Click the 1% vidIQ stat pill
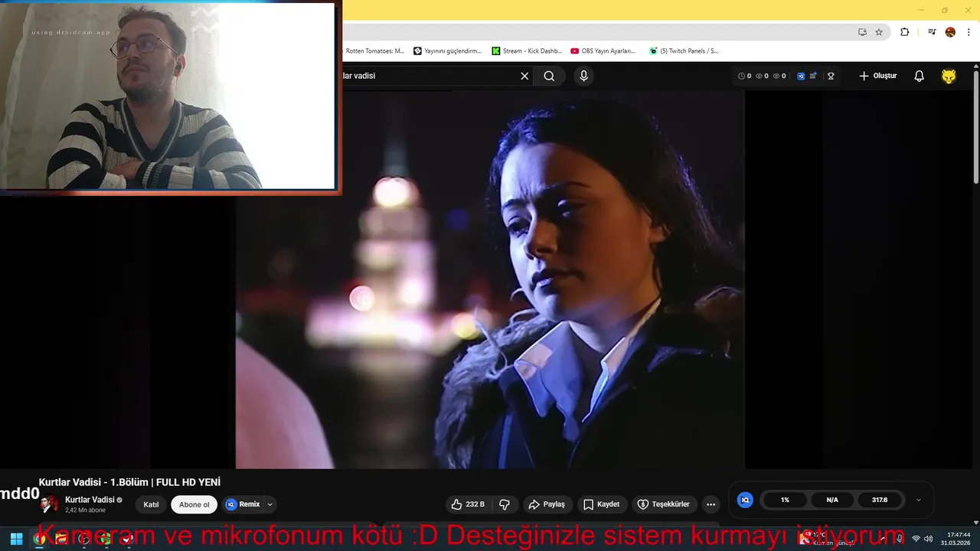980x551 pixels. point(785,500)
